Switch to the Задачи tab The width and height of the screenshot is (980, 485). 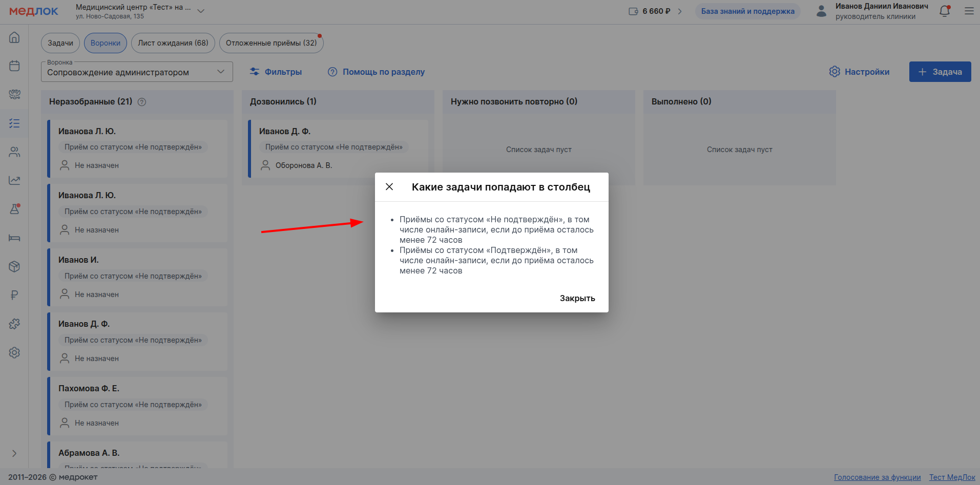pos(60,43)
